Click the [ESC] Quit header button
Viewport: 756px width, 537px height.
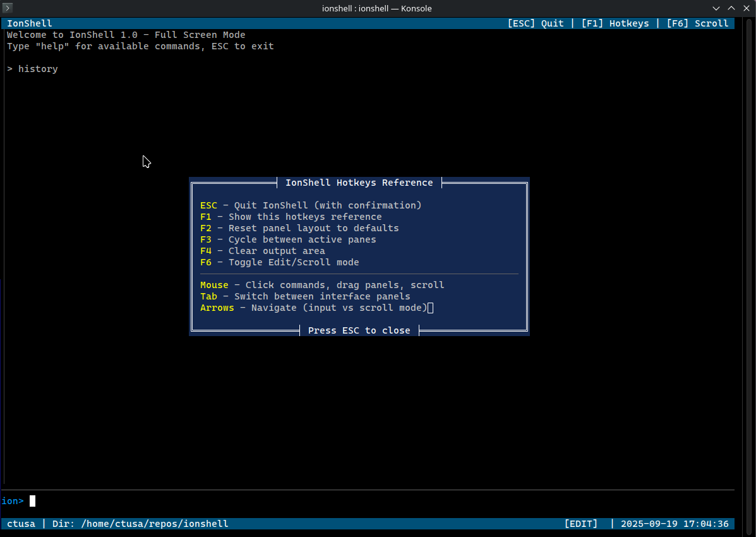tap(536, 23)
